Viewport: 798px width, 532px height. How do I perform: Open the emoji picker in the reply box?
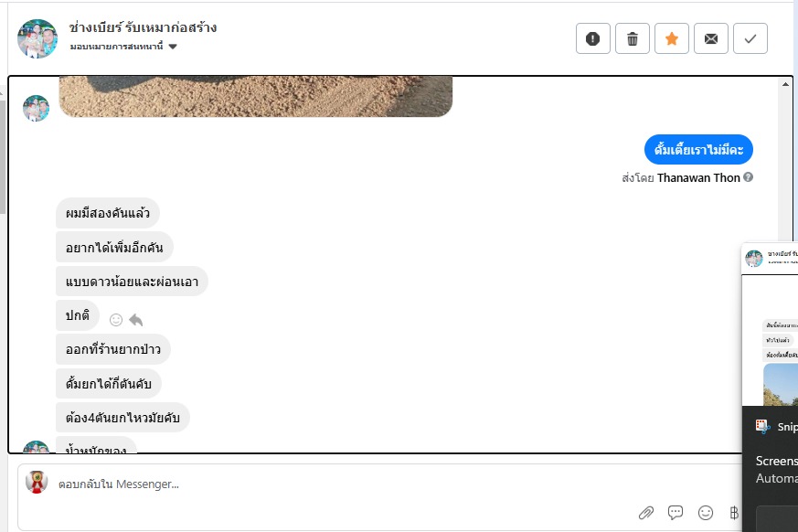click(x=705, y=513)
